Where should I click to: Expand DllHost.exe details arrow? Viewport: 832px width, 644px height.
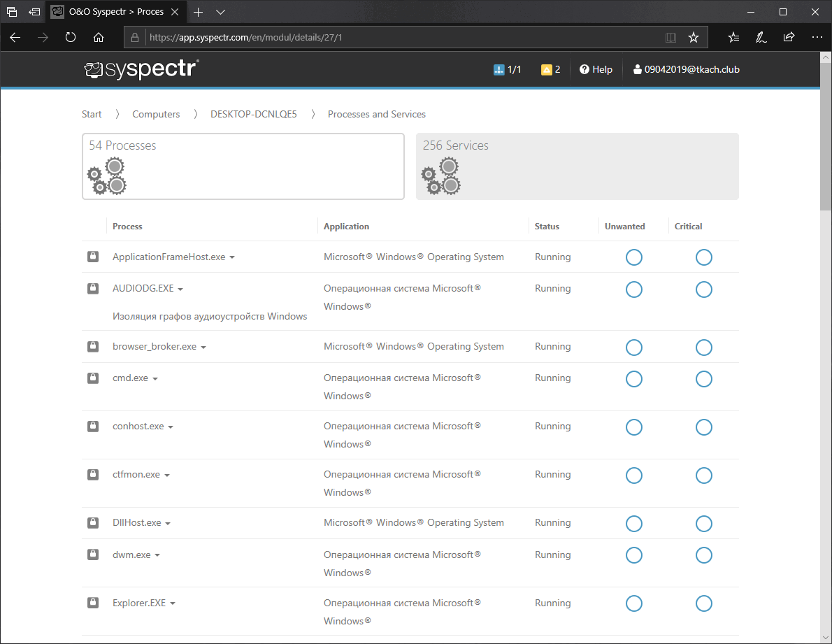(x=168, y=524)
